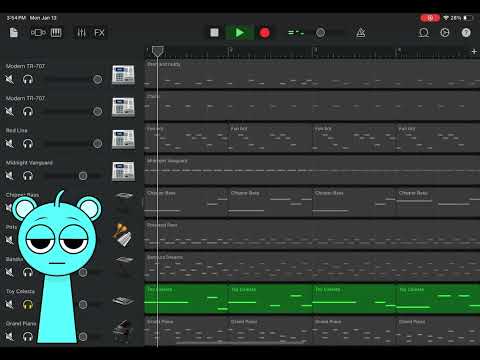Start recording with the red Record button
The width and height of the screenshot is (480, 360).
(265, 33)
